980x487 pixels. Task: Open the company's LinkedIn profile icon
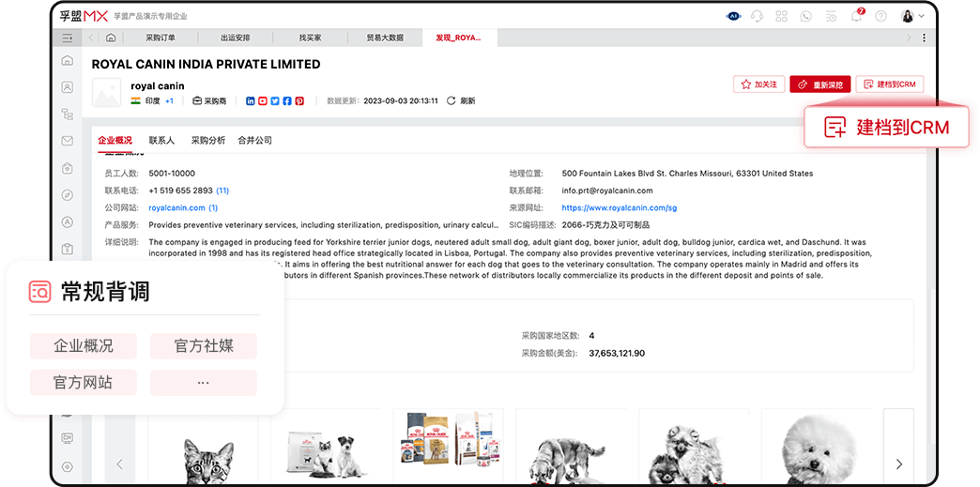pyautogui.click(x=251, y=100)
